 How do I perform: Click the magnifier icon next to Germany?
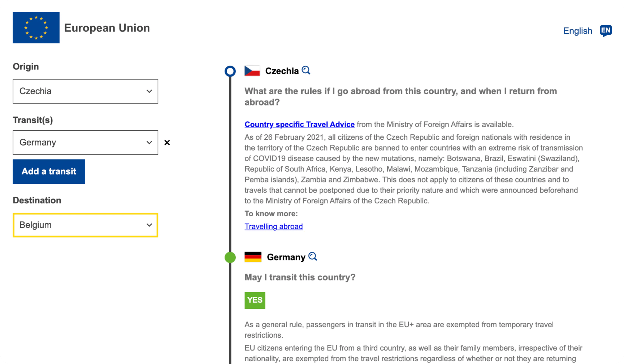tap(313, 256)
